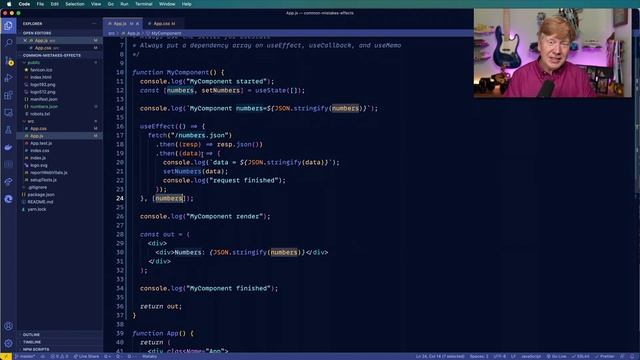Open the Explorer view in activity bar
This screenshot has height=360, width=640.
coord(8,26)
